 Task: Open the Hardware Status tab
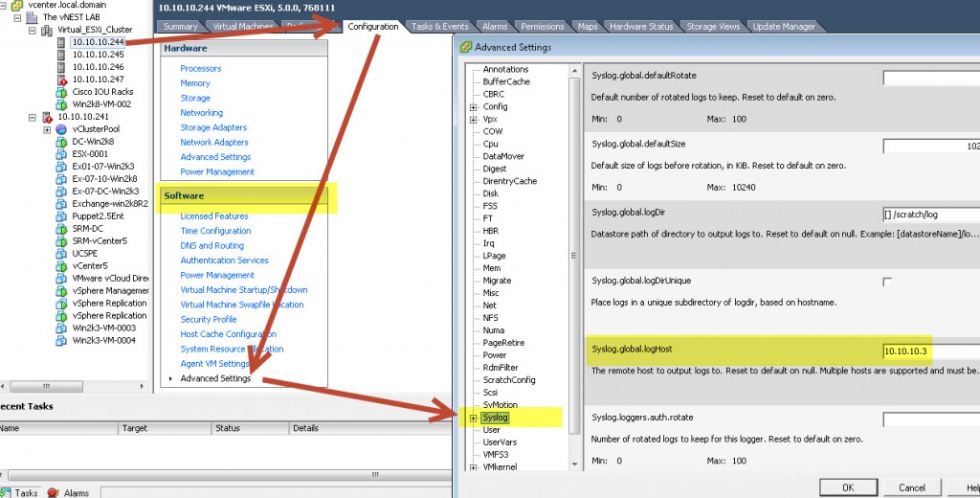[641, 27]
